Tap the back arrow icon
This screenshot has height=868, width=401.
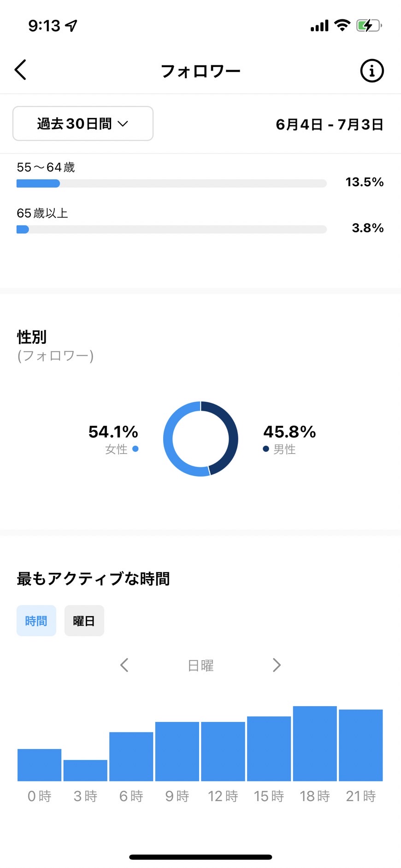tap(20, 70)
